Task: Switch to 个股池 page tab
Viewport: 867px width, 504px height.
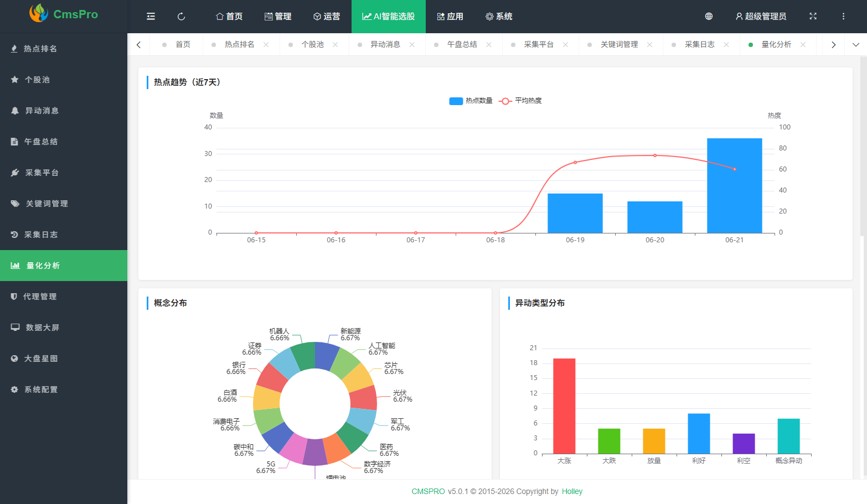Action: (312, 45)
